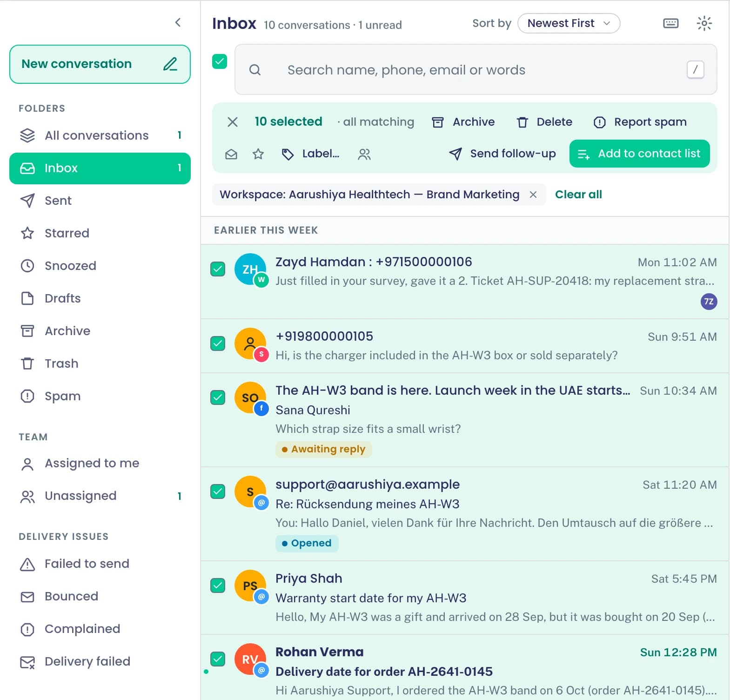Click Send follow-up
Viewport: 730px width, 700px height.
[502, 154]
